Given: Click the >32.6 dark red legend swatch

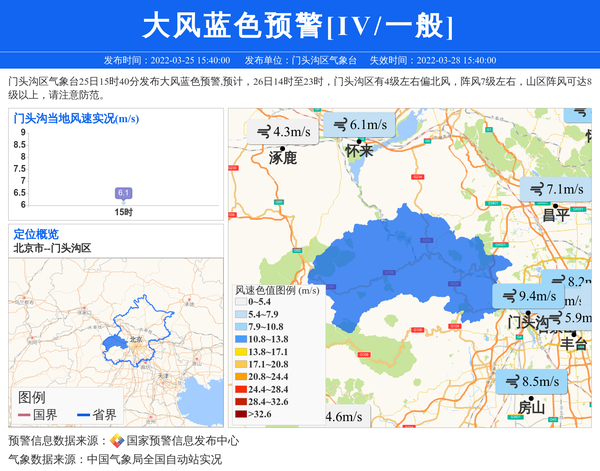Looking at the screenshot, I should click(x=241, y=413).
